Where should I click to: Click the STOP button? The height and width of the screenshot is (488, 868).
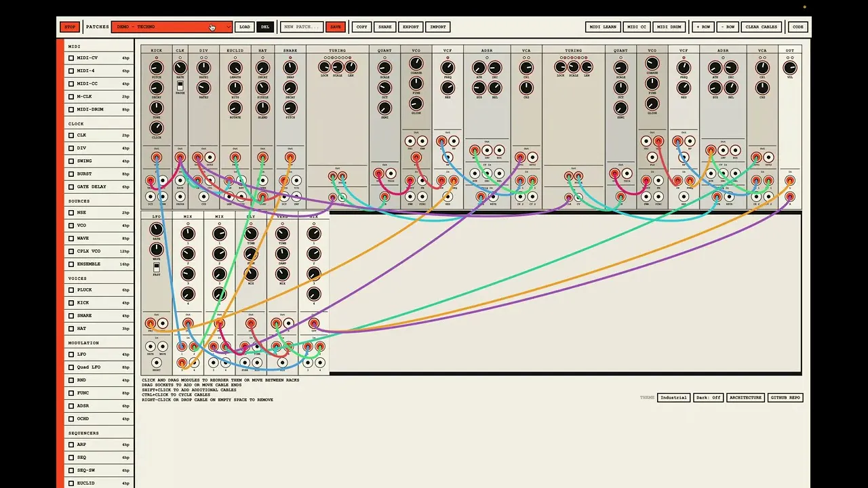pyautogui.click(x=69, y=27)
